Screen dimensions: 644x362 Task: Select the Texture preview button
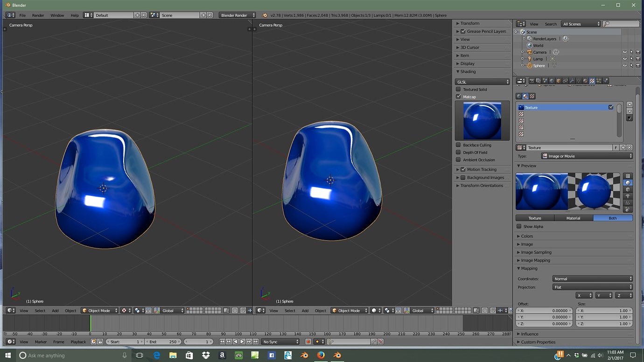[x=535, y=218]
